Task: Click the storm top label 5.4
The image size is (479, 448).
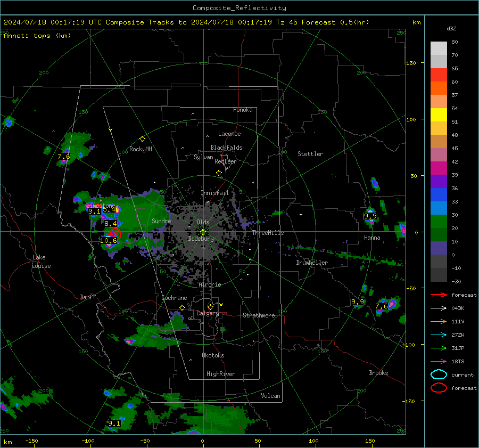Action: [x=109, y=209]
